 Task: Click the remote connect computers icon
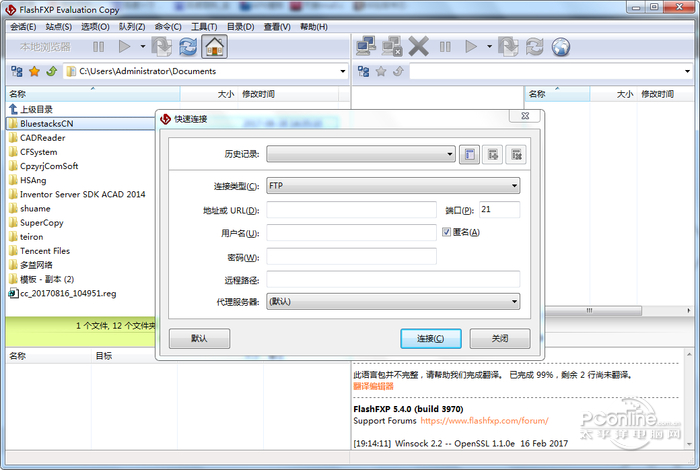pos(366,46)
